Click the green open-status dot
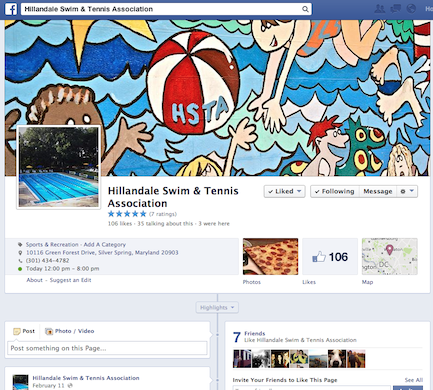 coord(20,269)
